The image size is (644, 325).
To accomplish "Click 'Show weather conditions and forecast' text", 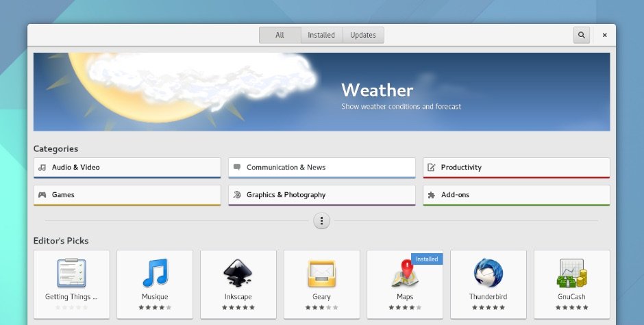I will [x=401, y=107].
